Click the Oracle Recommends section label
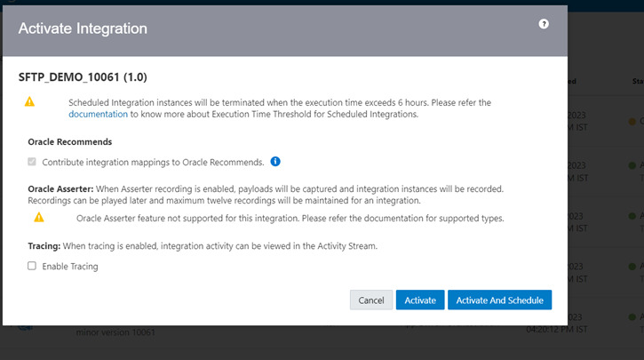644x360 pixels. (x=70, y=142)
